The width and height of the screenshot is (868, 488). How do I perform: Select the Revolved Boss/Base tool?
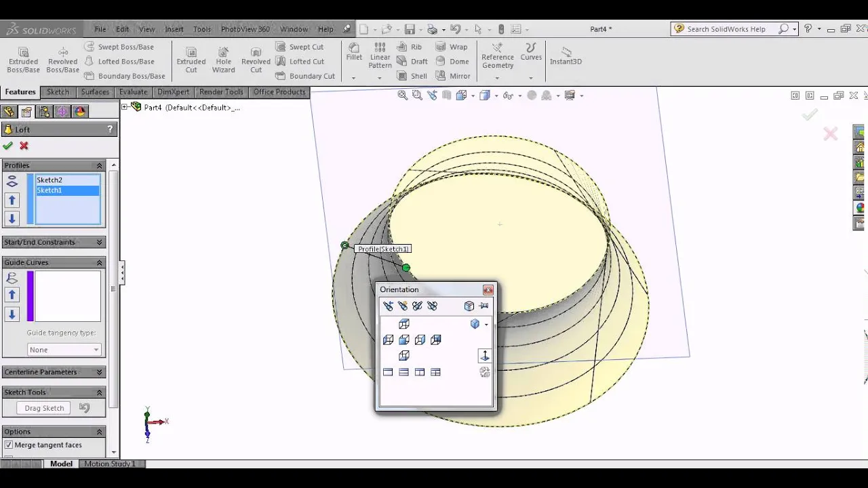click(x=62, y=60)
